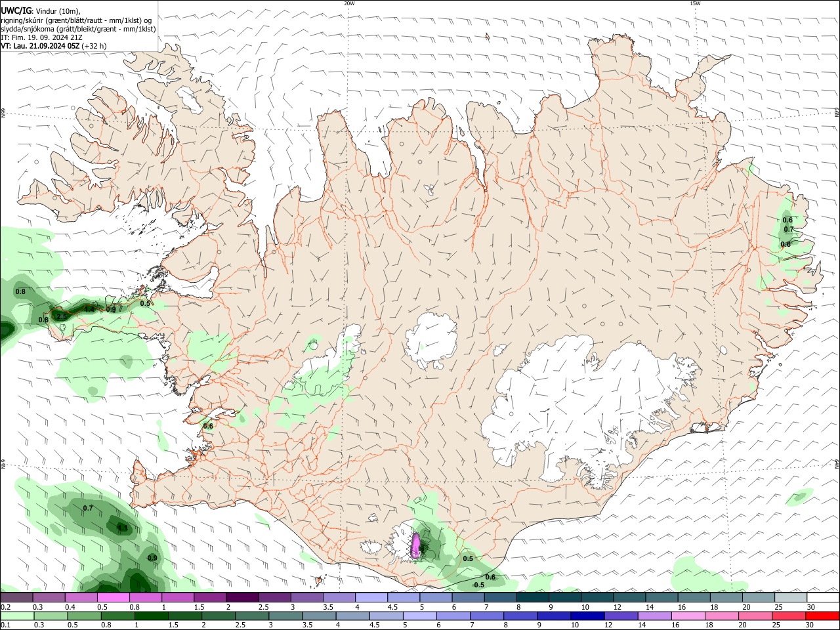The width and height of the screenshot is (840, 630).
Task: Pick the white upper-scale swatch at 30
Action: (x=823, y=598)
